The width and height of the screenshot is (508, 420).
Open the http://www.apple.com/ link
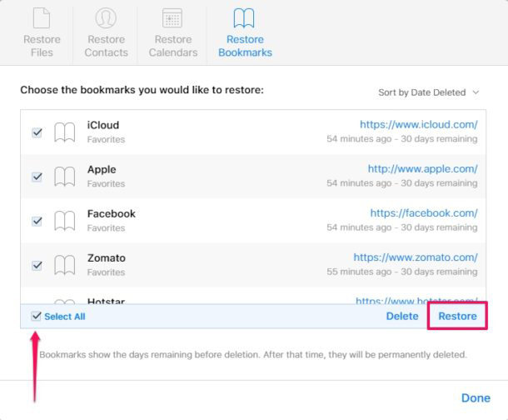coord(422,169)
